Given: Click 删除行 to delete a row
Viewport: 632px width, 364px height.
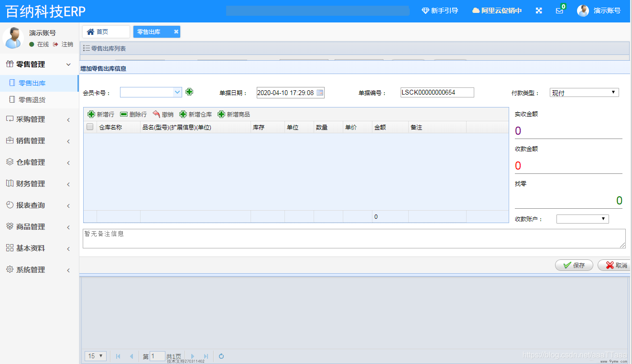Looking at the screenshot, I should pyautogui.click(x=133, y=115).
